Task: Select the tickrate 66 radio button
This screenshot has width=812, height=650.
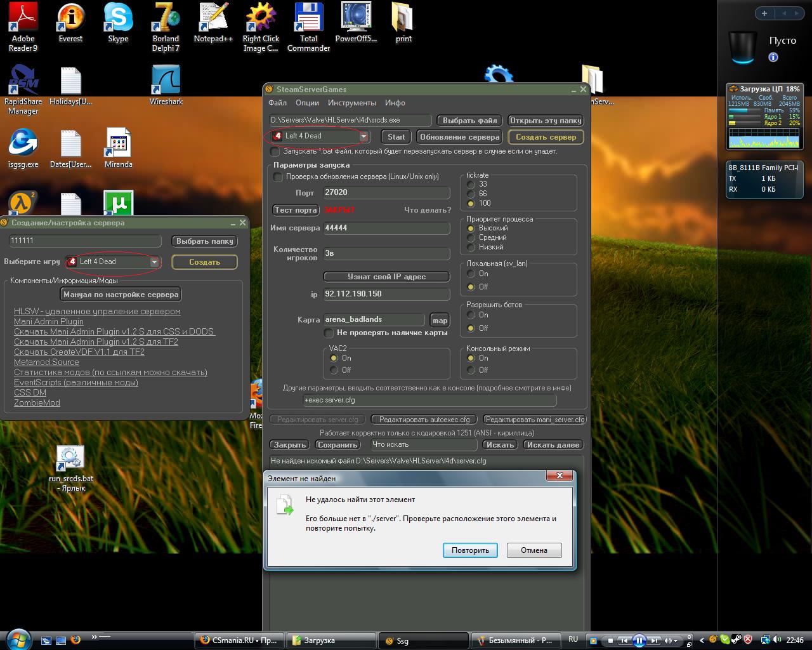Action: coord(471,194)
